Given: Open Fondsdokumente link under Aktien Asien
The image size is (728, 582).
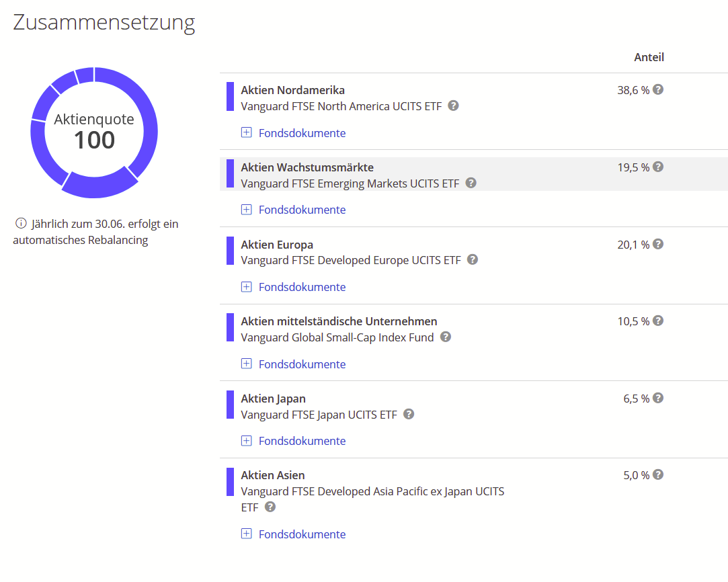Looking at the screenshot, I should pos(302,534).
